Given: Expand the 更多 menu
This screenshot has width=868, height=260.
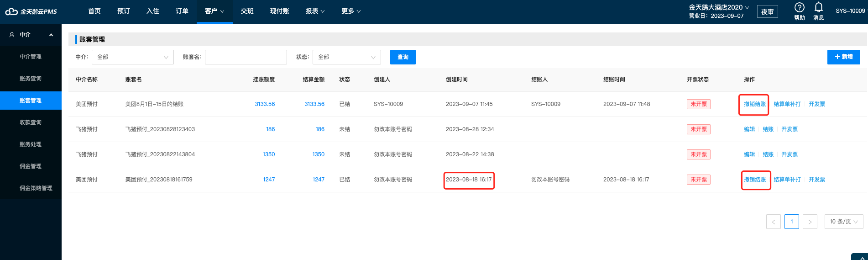Looking at the screenshot, I should coord(351,11).
